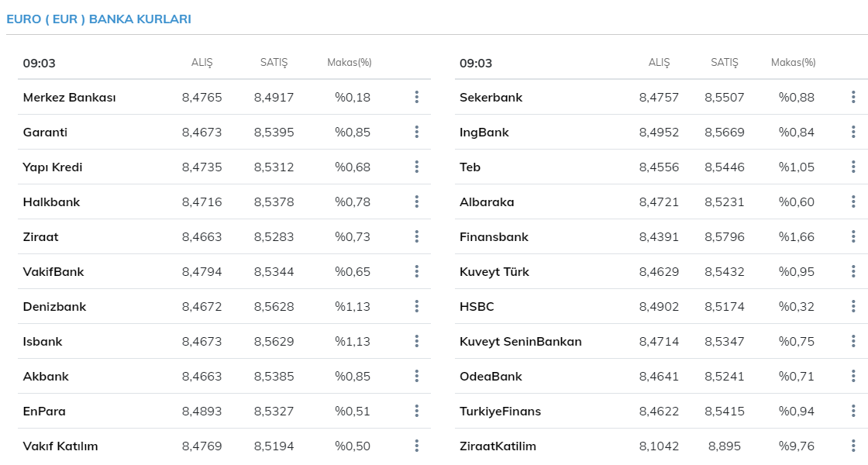
Task: Open the IngBank bank link
Action: point(484,133)
